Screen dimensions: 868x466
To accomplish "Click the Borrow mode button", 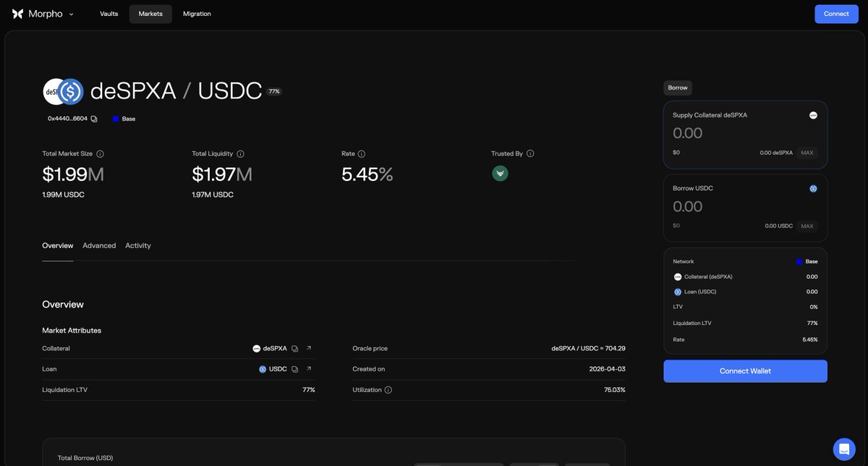I will tap(678, 88).
